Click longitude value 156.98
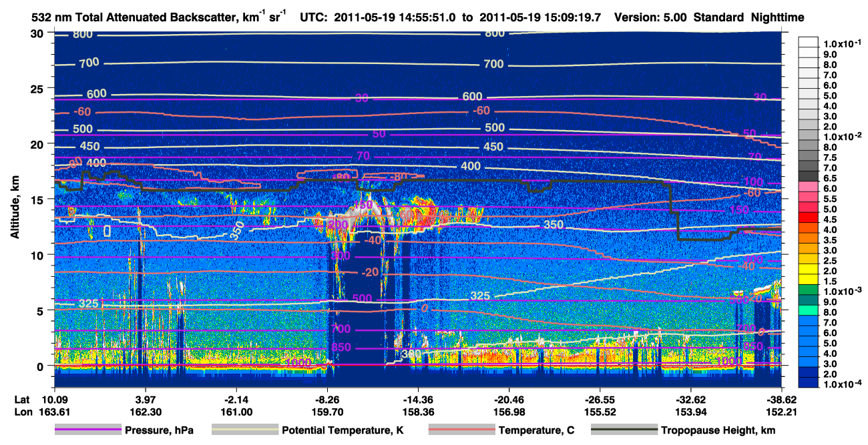This screenshot has width=868, height=445. point(509,412)
